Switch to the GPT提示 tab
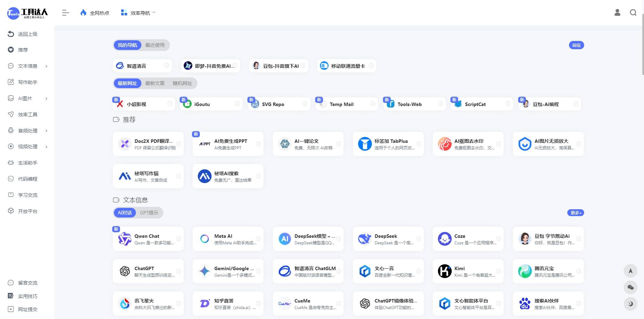 149,213
